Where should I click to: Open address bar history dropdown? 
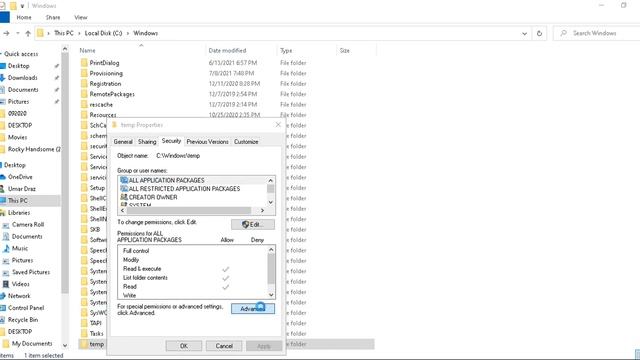pyautogui.click(x=524, y=33)
